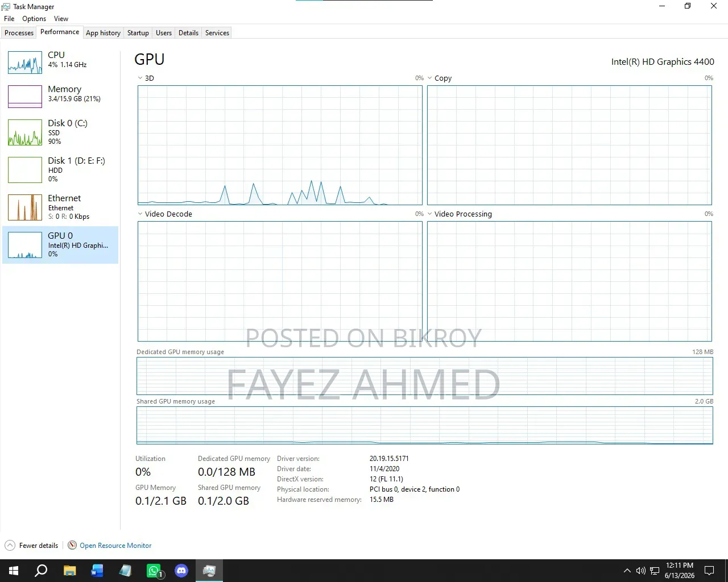Click DirectX version "12 (FL 11.1)"
Viewport: 728px width, 582px height.
(386, 479)
